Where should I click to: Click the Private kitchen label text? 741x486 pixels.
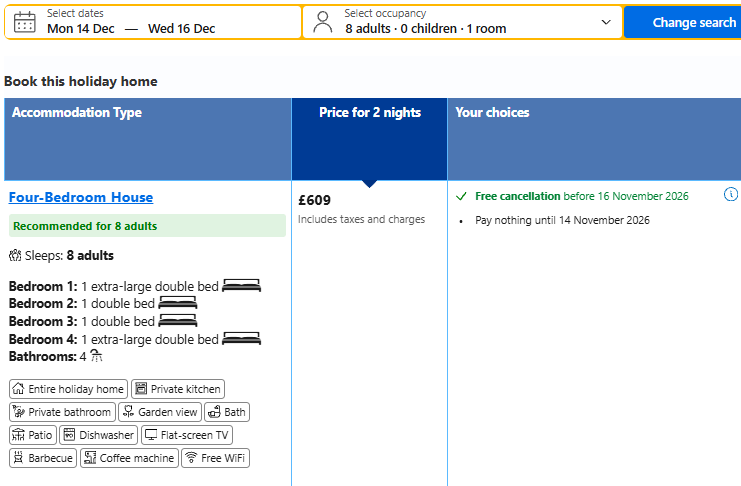click(x=186, y=389)
